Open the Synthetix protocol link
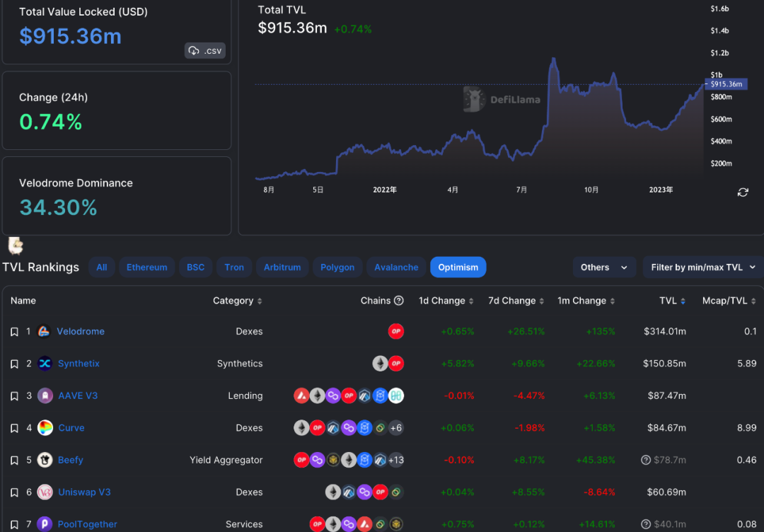This screenshot has height=532, width=764. point(79,364)
